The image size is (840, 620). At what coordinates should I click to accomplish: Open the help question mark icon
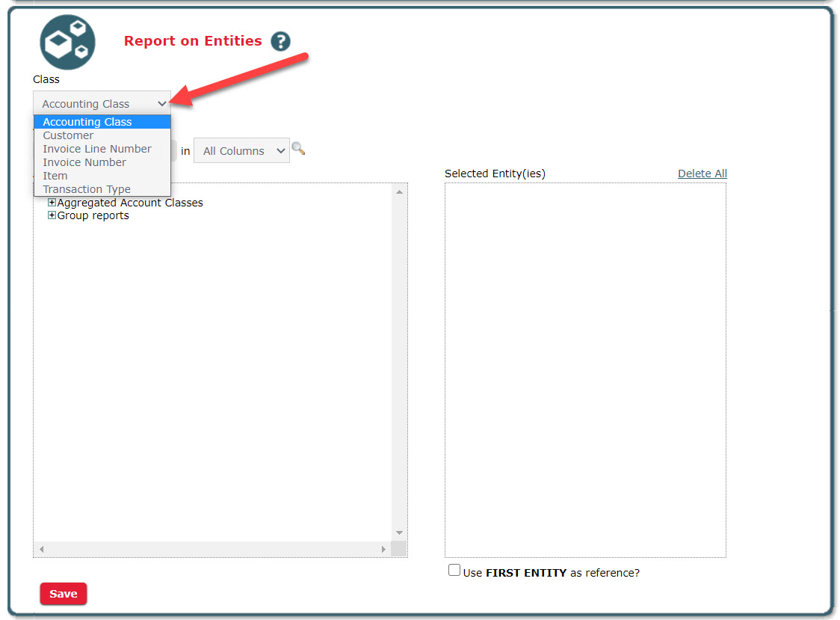[x=280, y=41]
